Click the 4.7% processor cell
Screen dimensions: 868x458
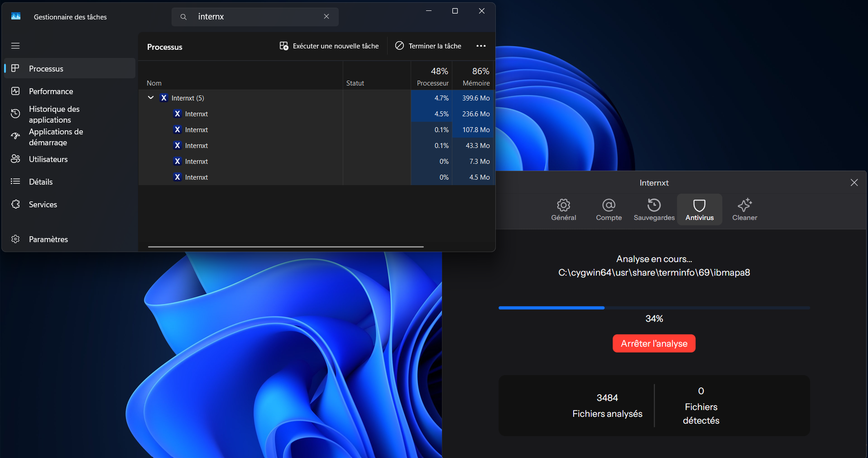click(x=432, y=98)
